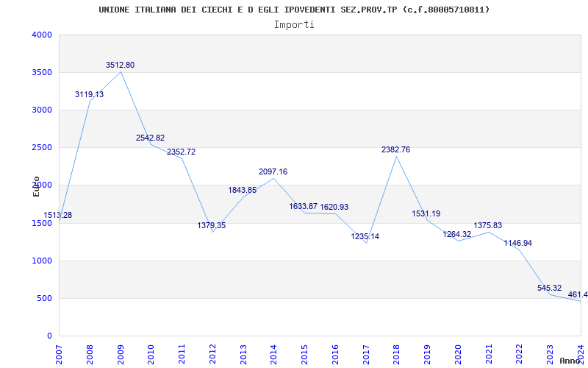Viewport: 588px width, 368px height.
Task: Click the 2015 year axis label
Action: coord(304,355)
